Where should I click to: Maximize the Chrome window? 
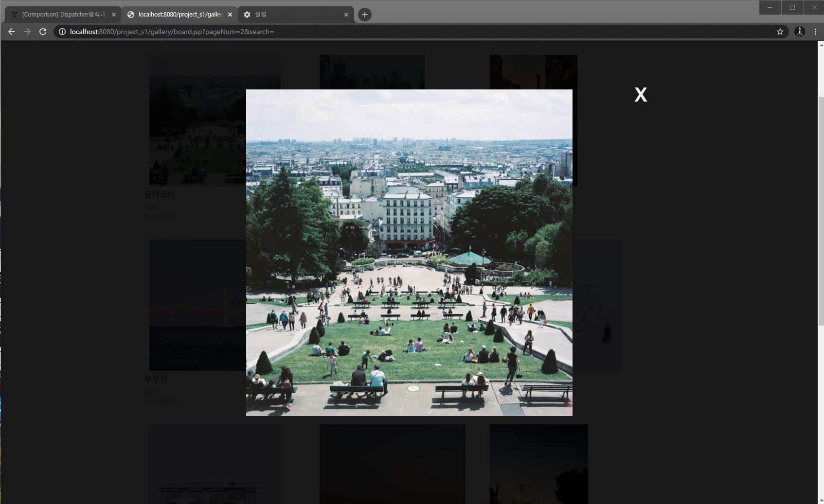(x=792, y=7)
